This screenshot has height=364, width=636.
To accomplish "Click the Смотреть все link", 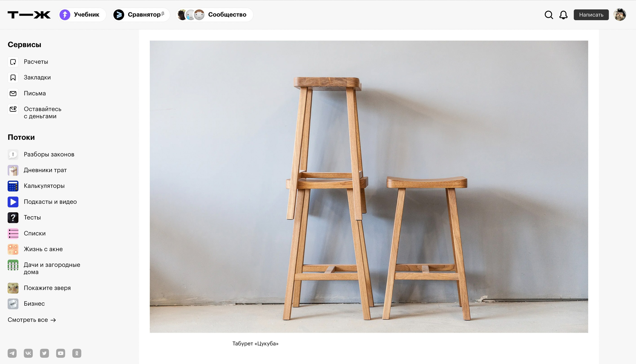I will click(32, 320).
